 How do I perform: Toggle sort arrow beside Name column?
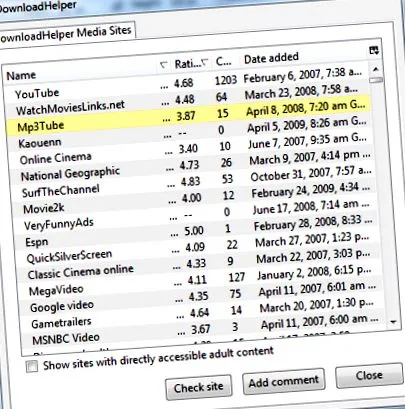pyautogui.click(x=163, y=65)
